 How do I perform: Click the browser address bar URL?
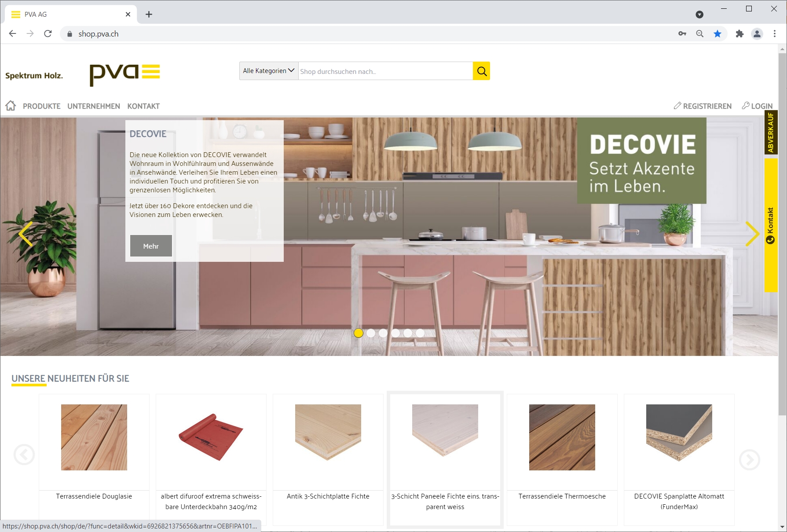point(99,34)
